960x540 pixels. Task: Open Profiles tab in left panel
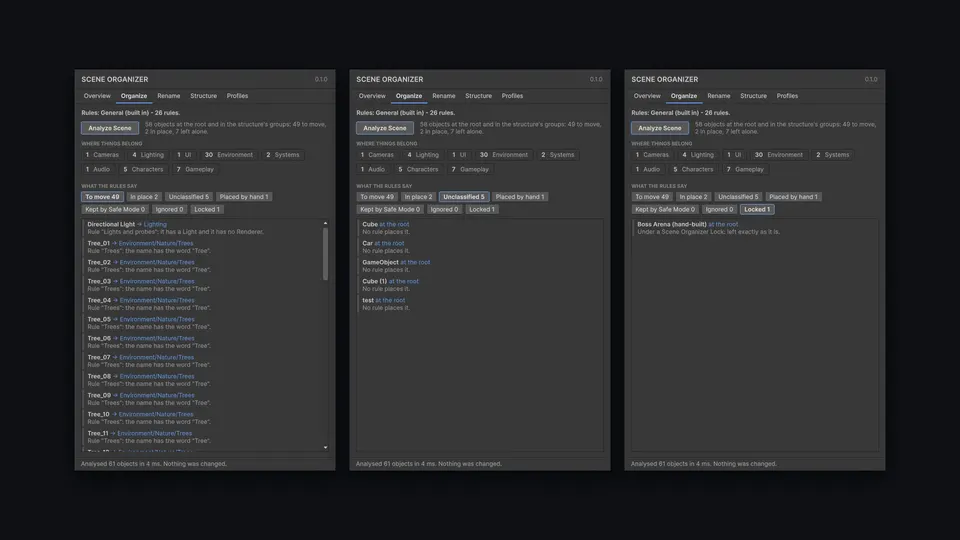237,96
